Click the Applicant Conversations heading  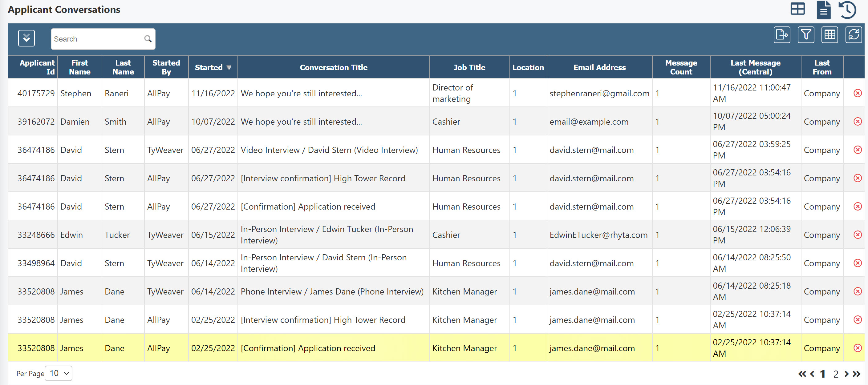64,10
